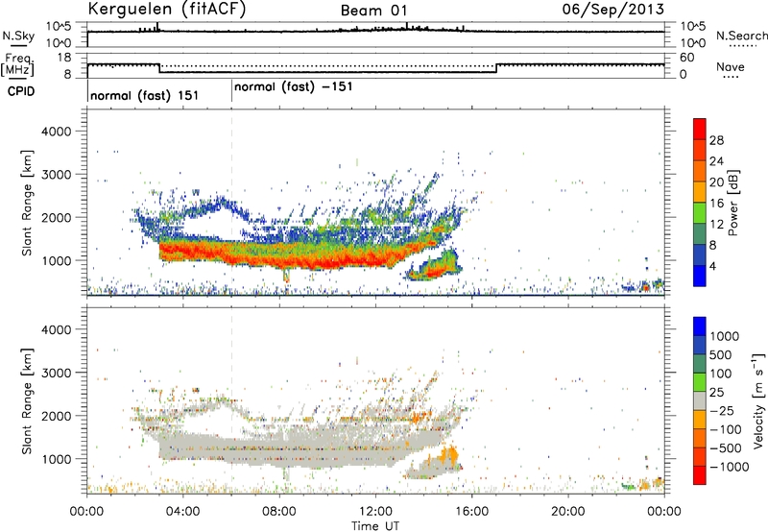Click the "20:00" time tick label
768x532 pixels.
pyautogui.click(x=567, y=512)
